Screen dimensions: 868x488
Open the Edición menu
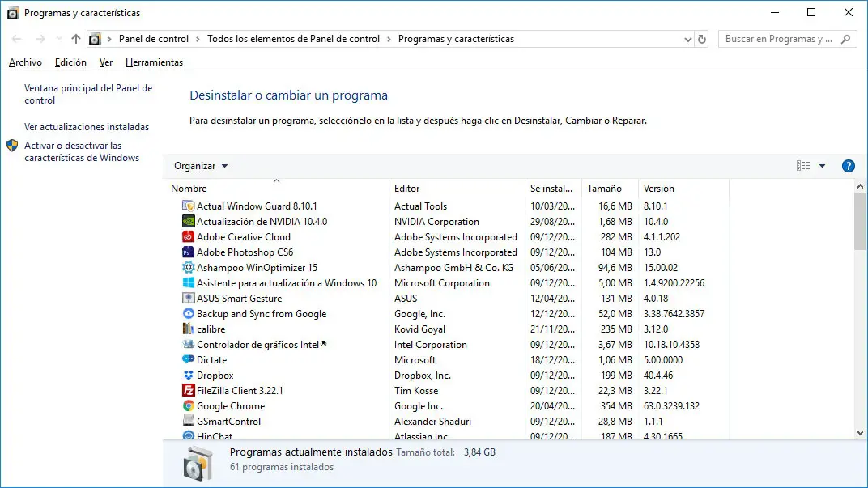pyautogui.click(x=70, y=62)
